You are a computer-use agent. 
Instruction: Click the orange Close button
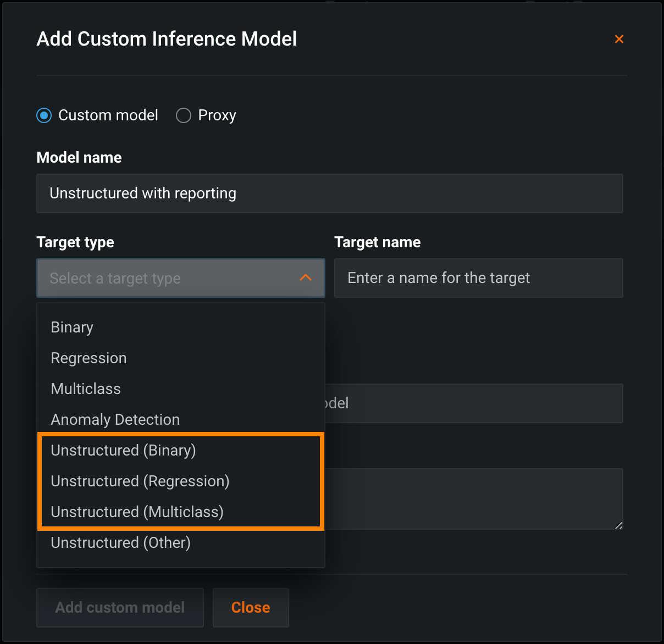pyautogui.click(x=251, y=608)
